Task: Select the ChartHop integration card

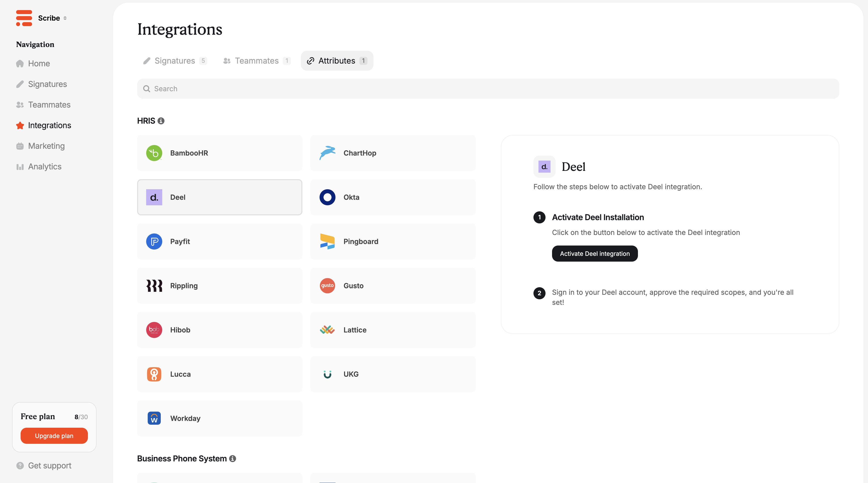Action: [x=393, y=153]
